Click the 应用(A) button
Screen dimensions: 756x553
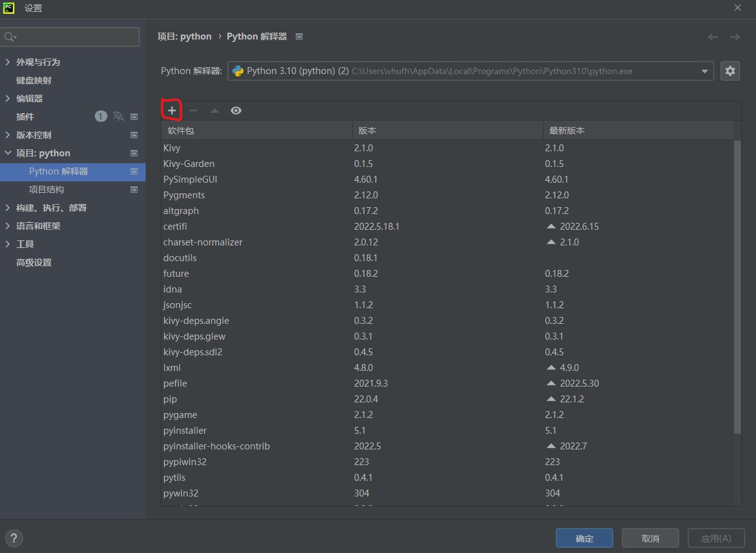716,538
